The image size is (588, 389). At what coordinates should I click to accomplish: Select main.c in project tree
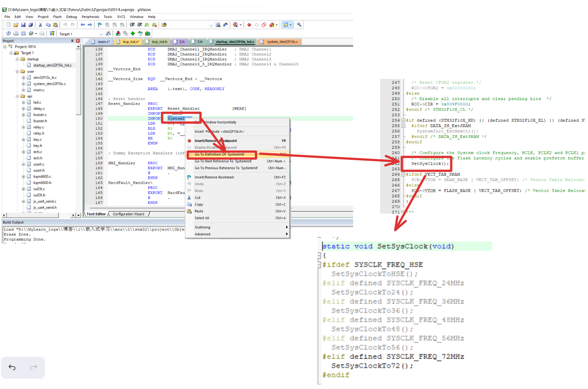pyautogui.click(x=39, y=90)
